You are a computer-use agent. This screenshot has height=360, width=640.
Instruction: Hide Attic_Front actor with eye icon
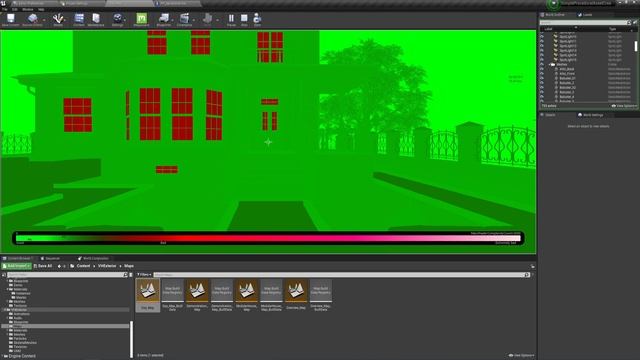click(542, 73)
